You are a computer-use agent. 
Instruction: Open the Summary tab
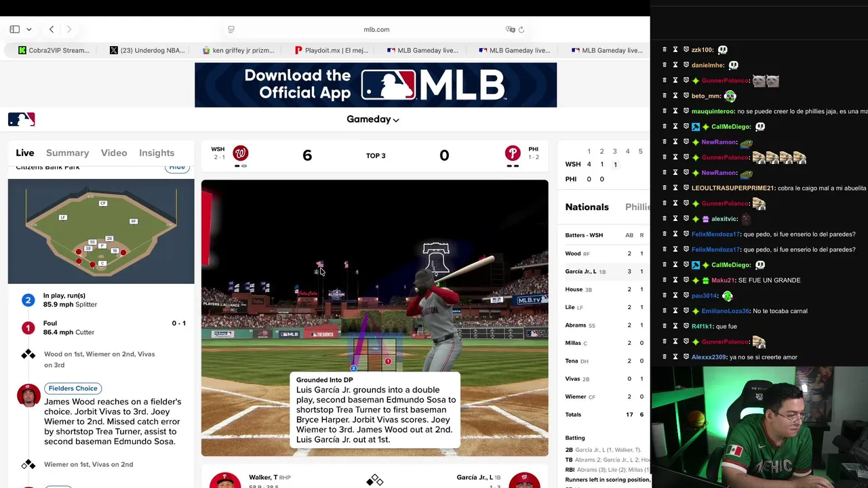click(67, 152)
